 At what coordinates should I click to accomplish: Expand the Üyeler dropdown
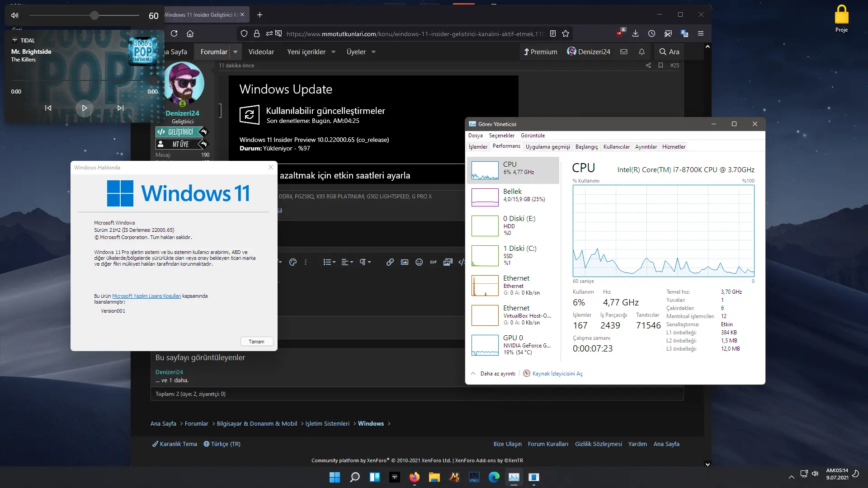coord(373,52)
